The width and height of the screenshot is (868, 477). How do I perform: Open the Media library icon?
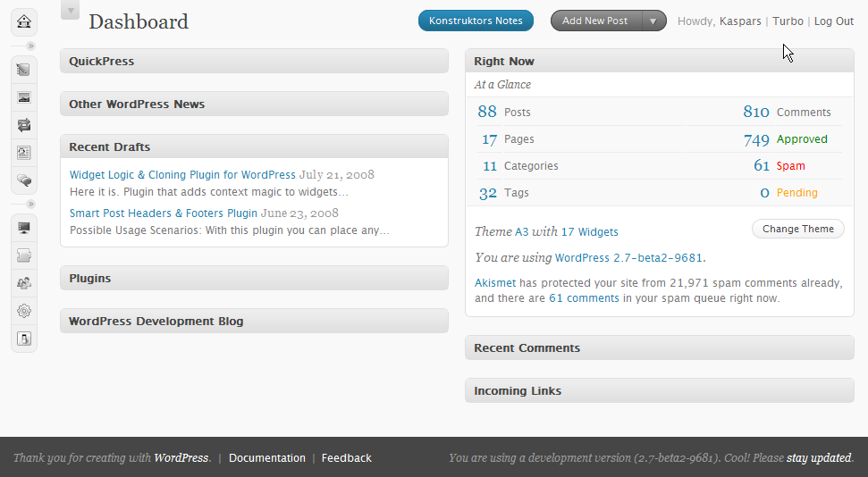pos(24,97)
